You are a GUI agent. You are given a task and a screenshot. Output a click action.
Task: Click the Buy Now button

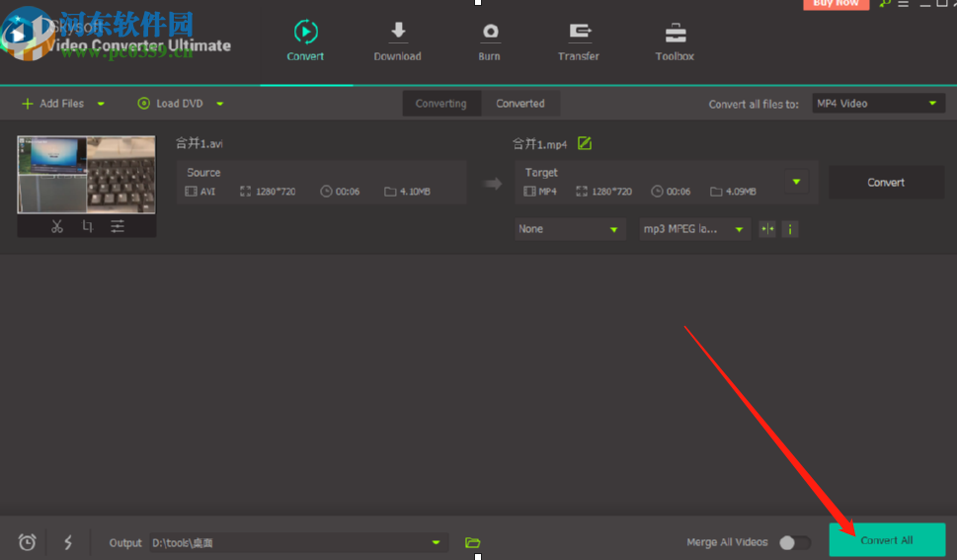point(837,4)
